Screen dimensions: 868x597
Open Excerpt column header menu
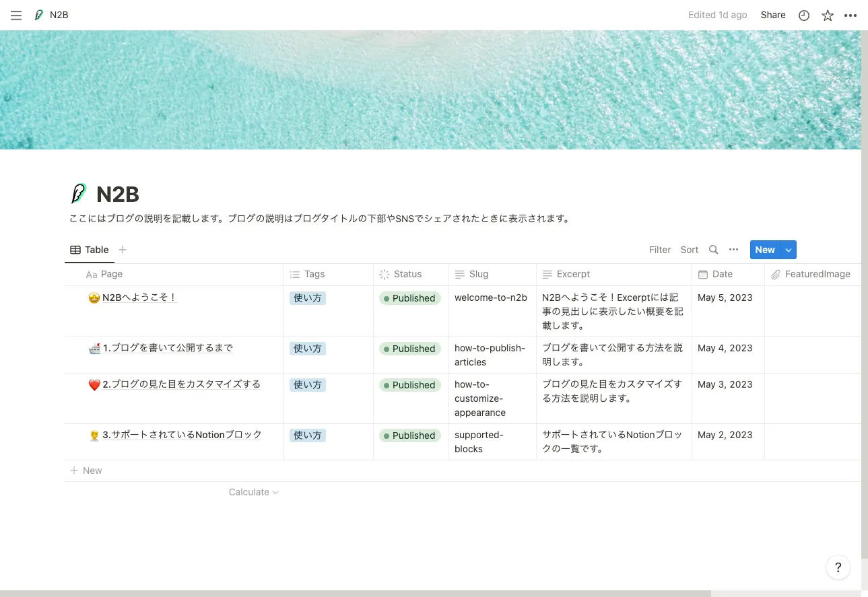coord(614,275)
